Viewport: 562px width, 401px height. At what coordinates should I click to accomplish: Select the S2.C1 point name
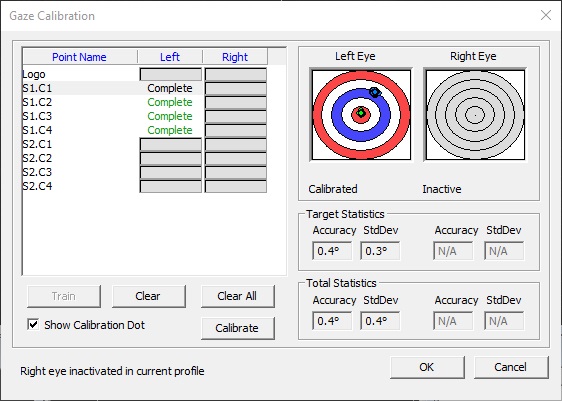37,144
